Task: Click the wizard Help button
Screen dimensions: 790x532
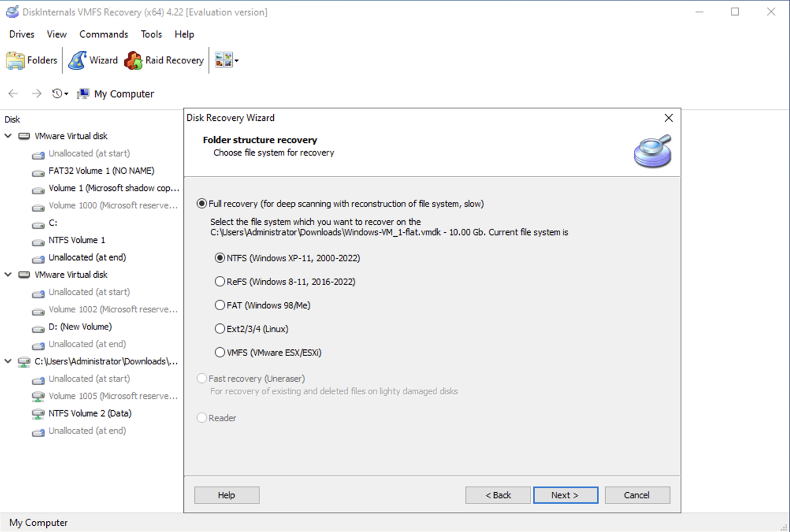Action: point(226,495)
